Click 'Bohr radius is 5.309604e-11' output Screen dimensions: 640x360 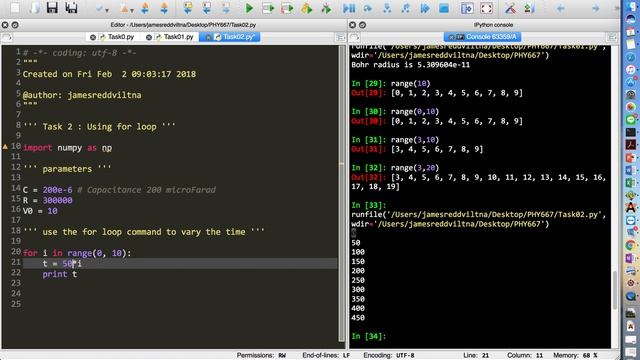click(410, 64)
